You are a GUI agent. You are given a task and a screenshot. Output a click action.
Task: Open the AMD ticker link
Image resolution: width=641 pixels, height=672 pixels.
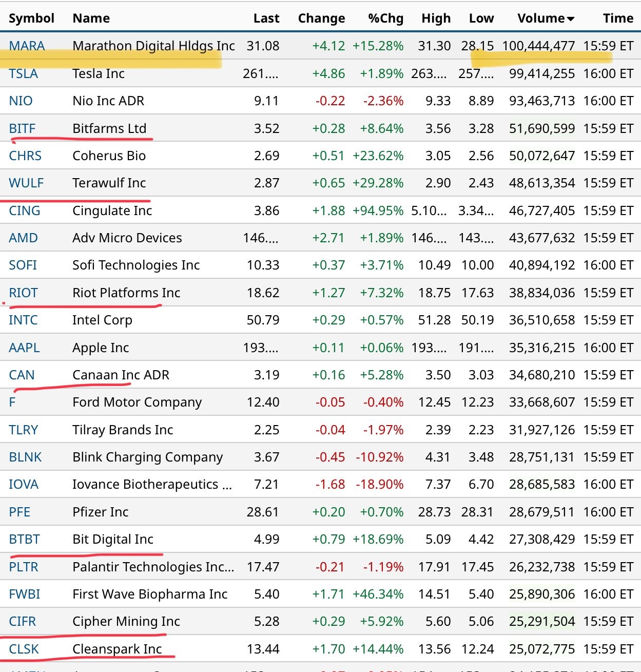23,238
